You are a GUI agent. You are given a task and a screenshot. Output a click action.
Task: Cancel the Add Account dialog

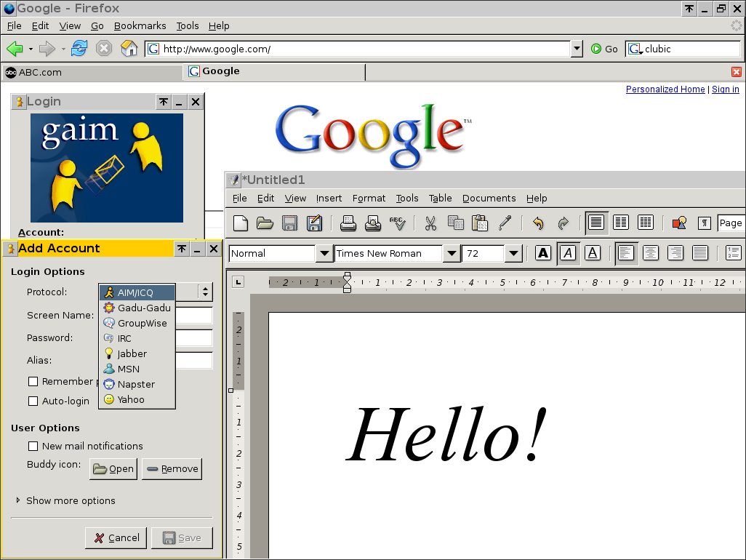[116, 538]
